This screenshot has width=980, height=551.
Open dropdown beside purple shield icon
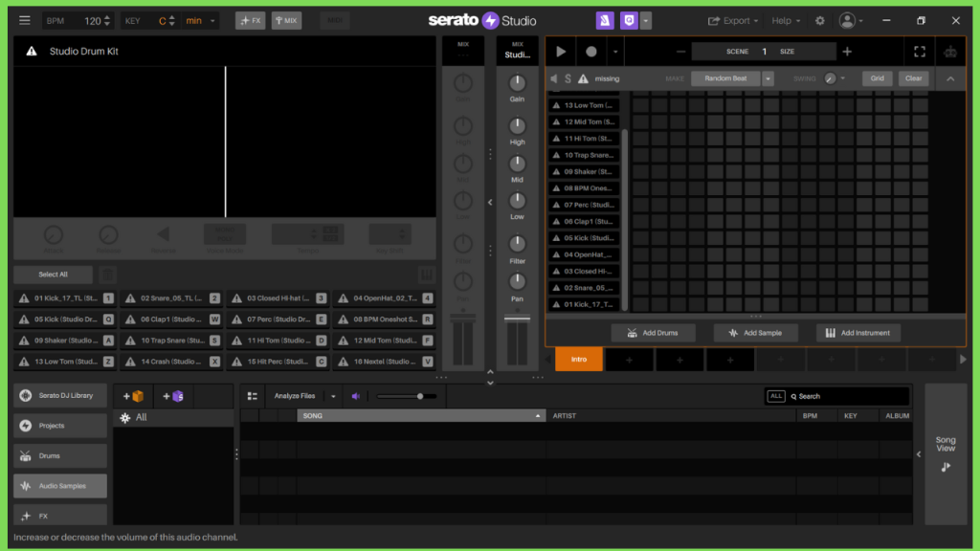tap(646, 21)
